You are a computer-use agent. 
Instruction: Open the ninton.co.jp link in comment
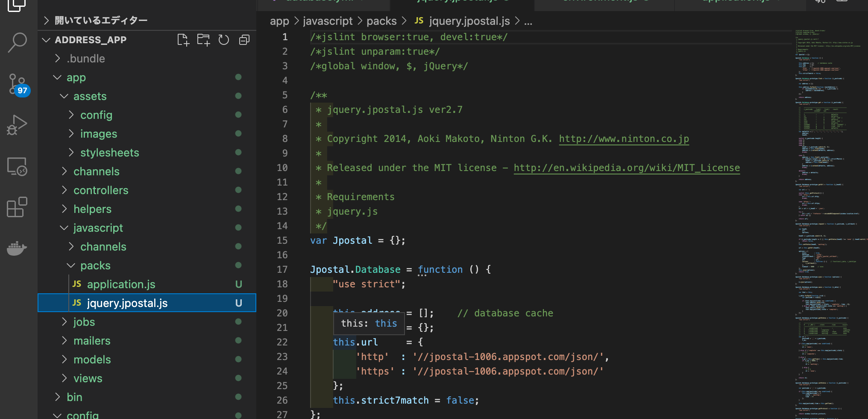point(624,139)
